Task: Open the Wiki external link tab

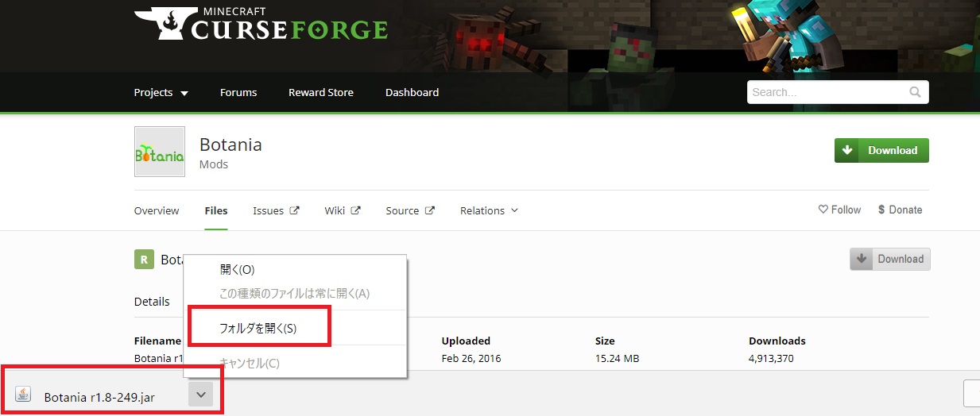Action: 343,210
